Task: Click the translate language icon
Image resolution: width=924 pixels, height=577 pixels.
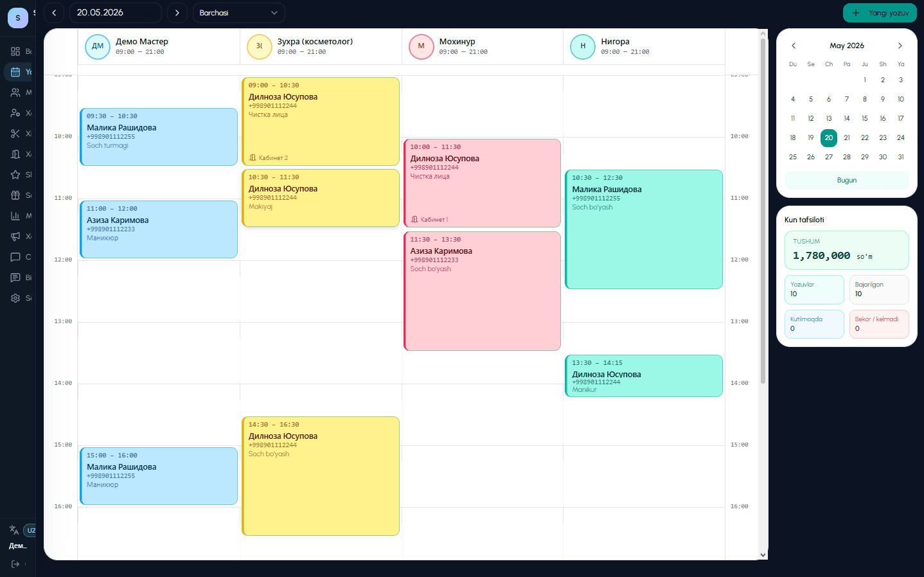Action: pos(14,530)
